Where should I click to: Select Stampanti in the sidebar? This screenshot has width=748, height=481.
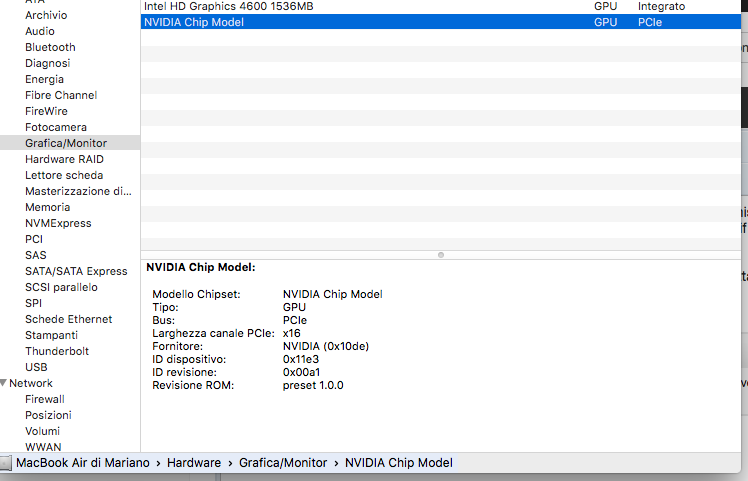pyautogui.click(x=51, y=335)
